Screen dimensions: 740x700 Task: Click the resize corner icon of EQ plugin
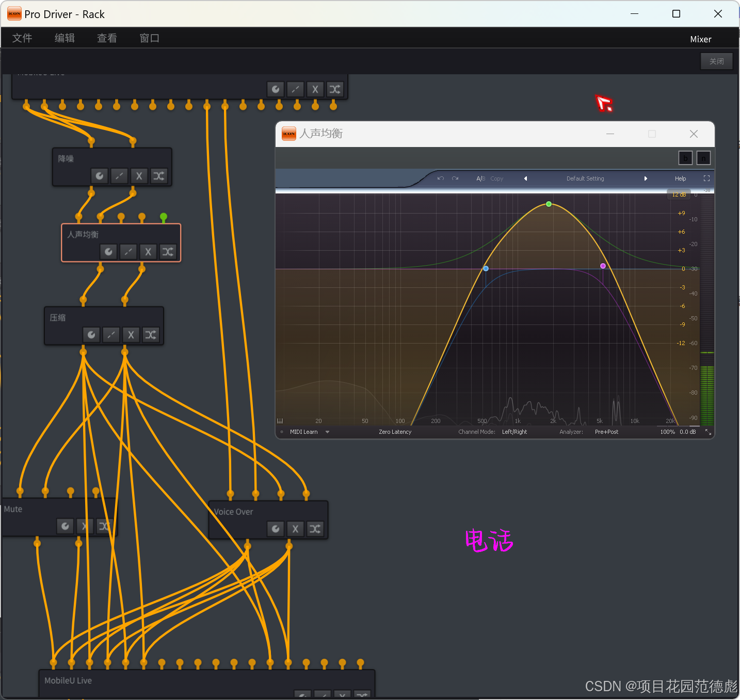(708, 432)
